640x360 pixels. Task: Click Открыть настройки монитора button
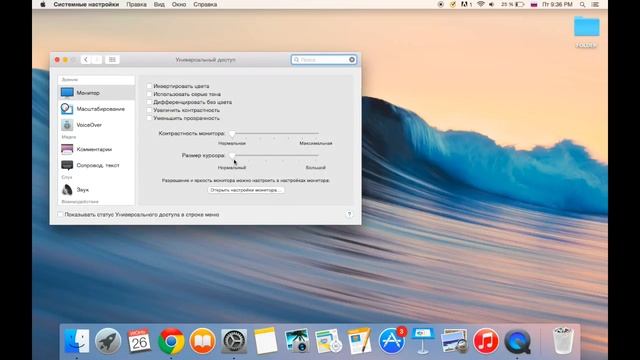246,190
